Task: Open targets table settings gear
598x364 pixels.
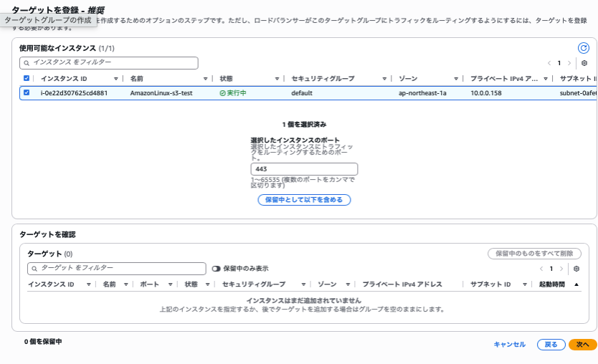Action: [576, 269]
